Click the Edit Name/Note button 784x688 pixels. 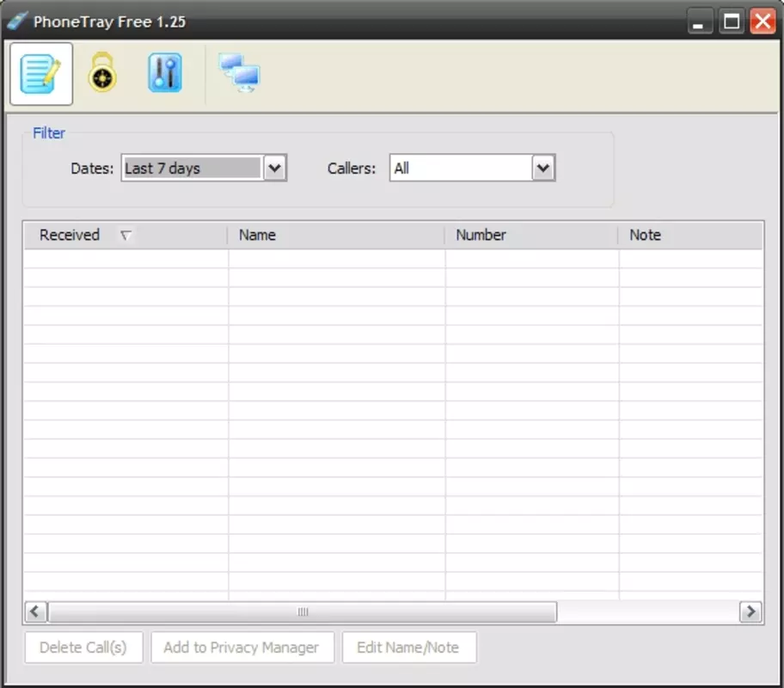[x=408, y=648]
